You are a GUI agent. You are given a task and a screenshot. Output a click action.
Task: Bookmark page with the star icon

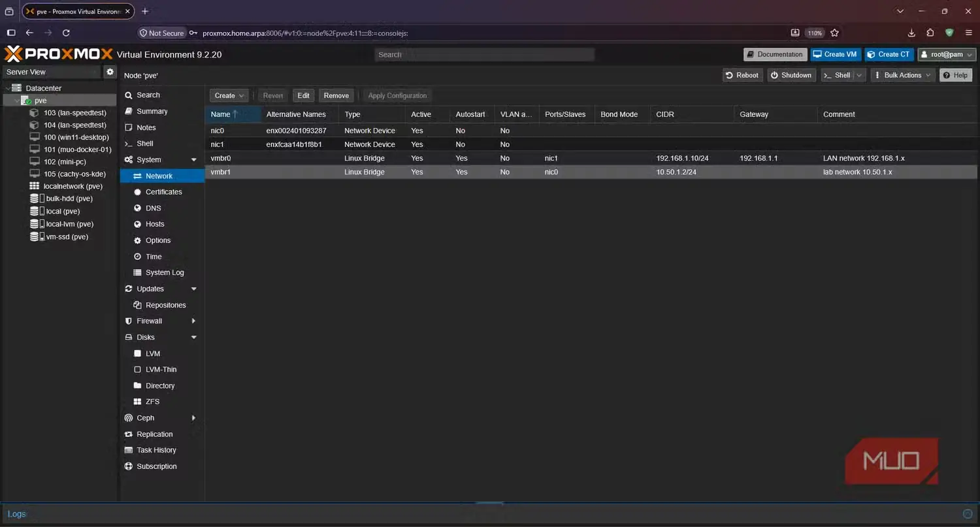834,33
